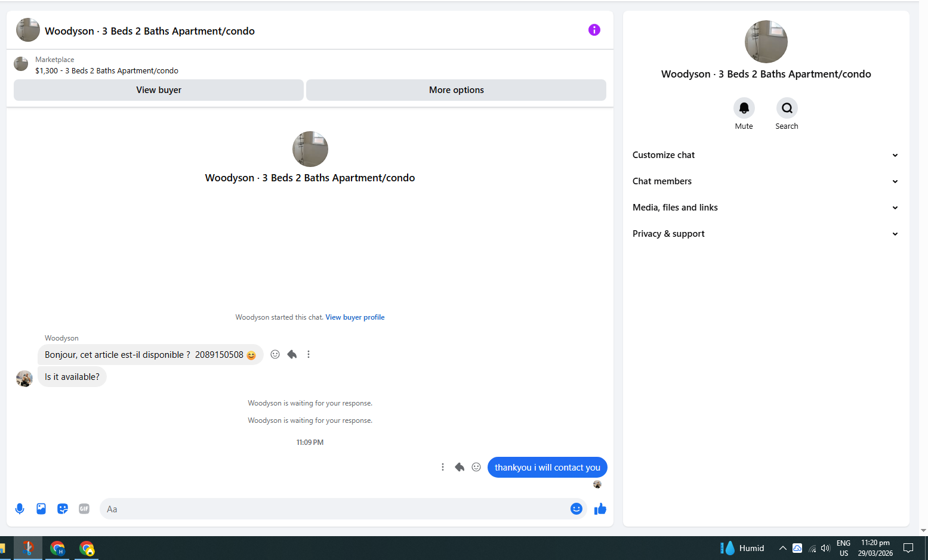This screenshot has width=928, height=560.
Task: Open the OneDrive cloud icon in the tray
Action: click(x=797, y=548)
